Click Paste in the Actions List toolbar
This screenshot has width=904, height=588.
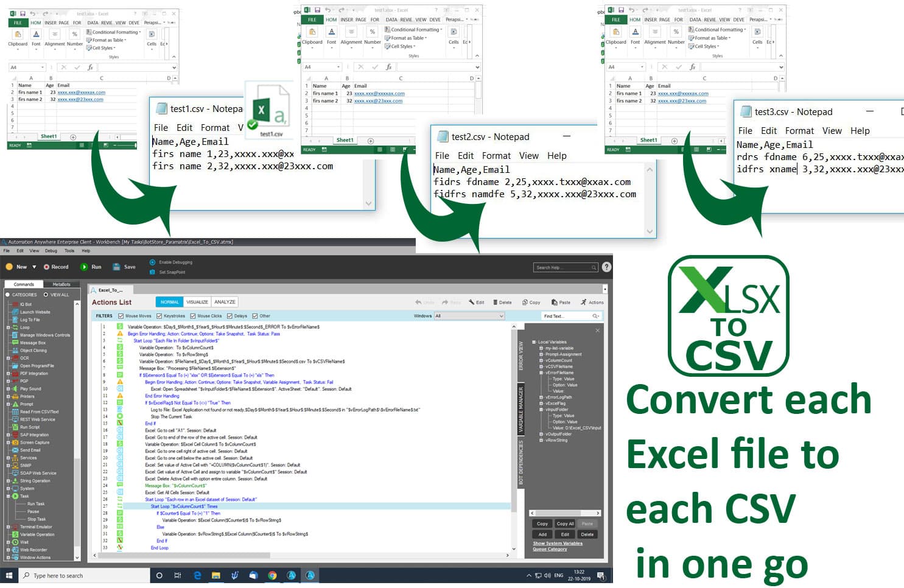(561, 302)
